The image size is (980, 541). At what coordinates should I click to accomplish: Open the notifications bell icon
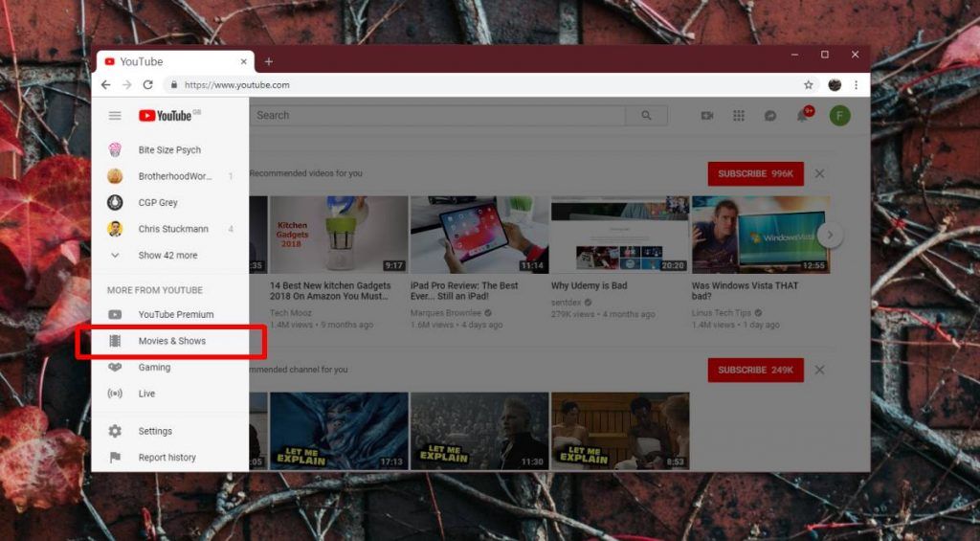pos(803,116)
